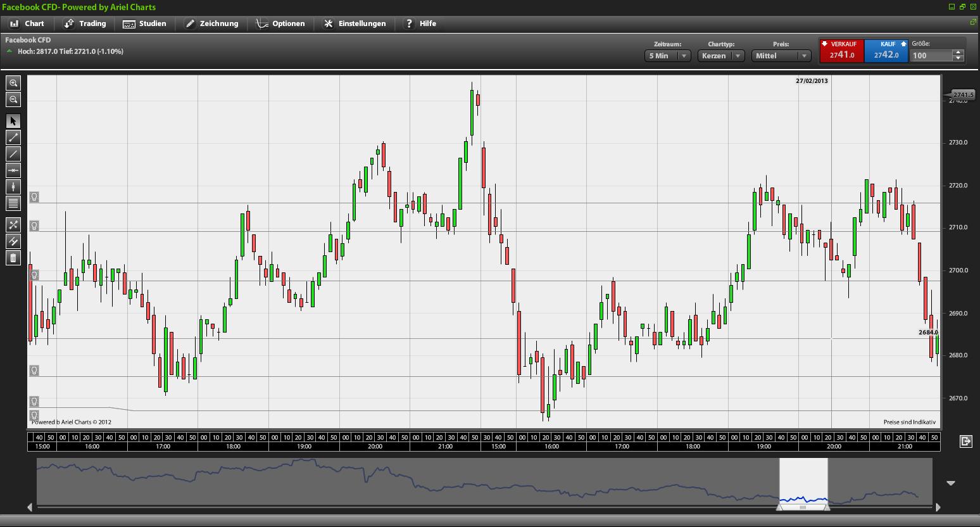Toggle the lightbulb on the topmost horizontal line
The width and height of the screenshot is (980, 527).
click(34, 197)
